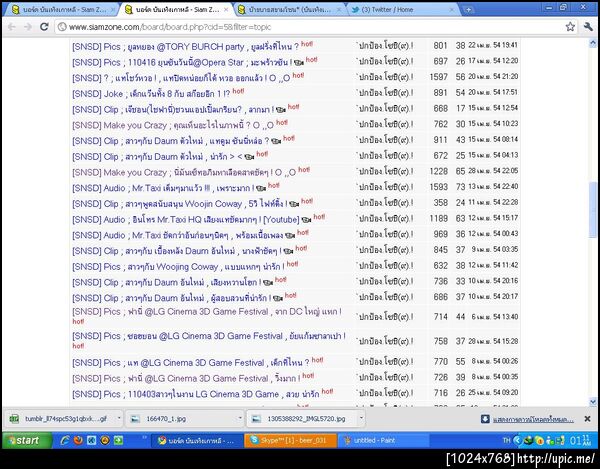Click the camera icon beside Woojin Coway clip topic
This screenshot has width=600, height=469.
[294, 204]
